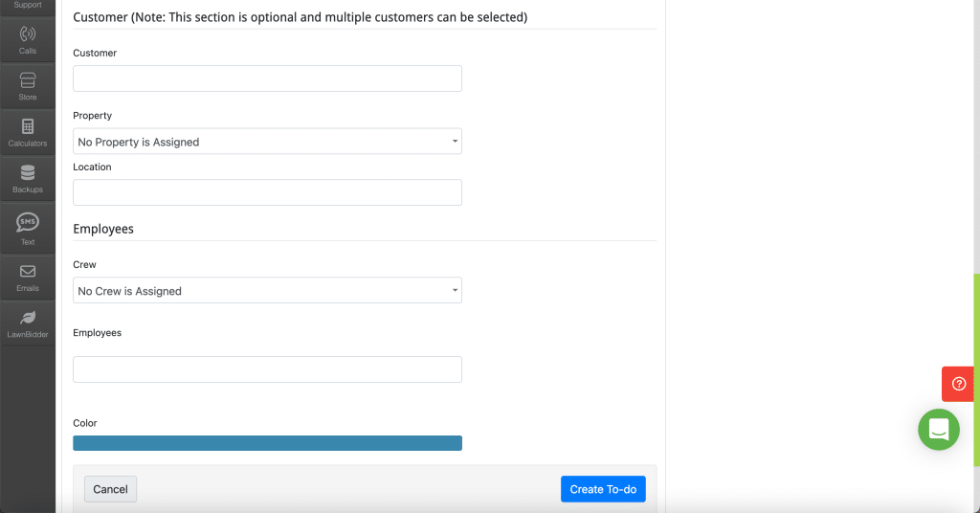Select the Support item in sidebar

[x=28, y=7]
